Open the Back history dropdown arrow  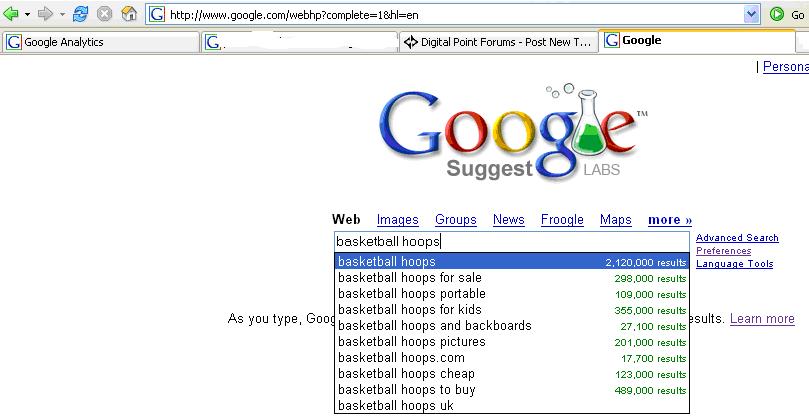27,14
